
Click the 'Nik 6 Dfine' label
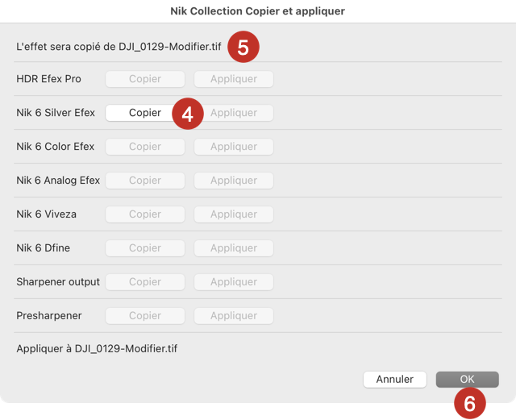coord(43,248)
